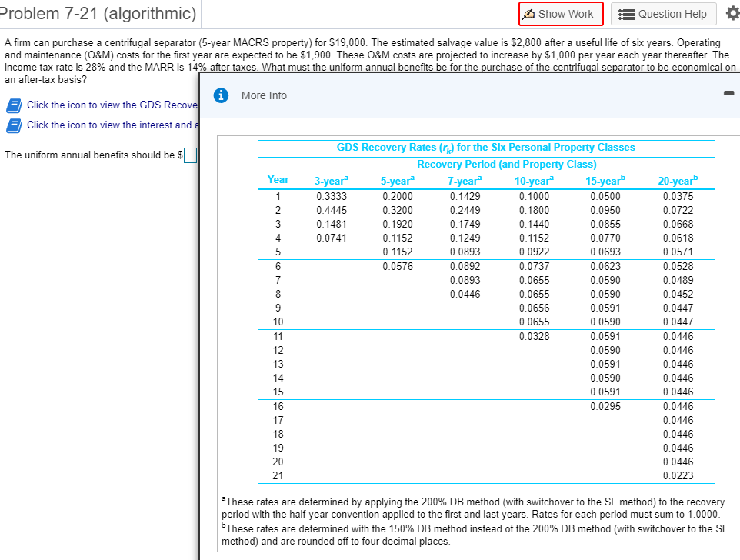The image size is (740, 560).
Task: Click the list icon beside Question Help
Action: click(x=627, y=14)
